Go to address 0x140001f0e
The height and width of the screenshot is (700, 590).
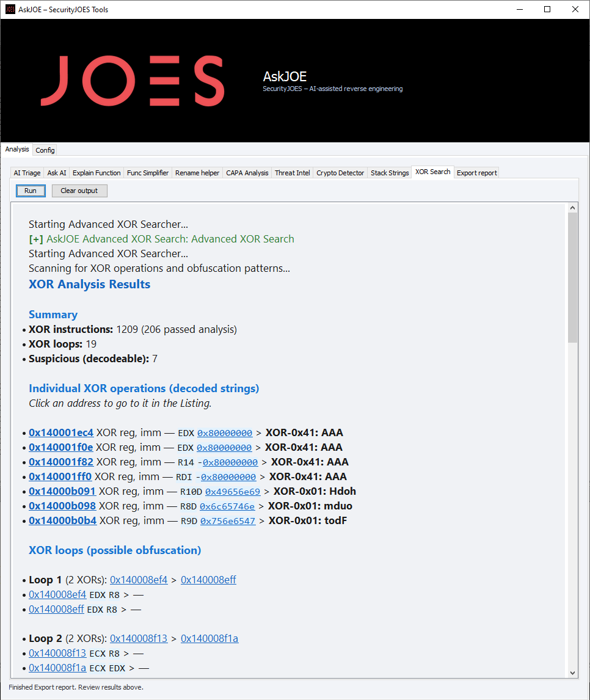pyautogui.click(x=60, y=447)
